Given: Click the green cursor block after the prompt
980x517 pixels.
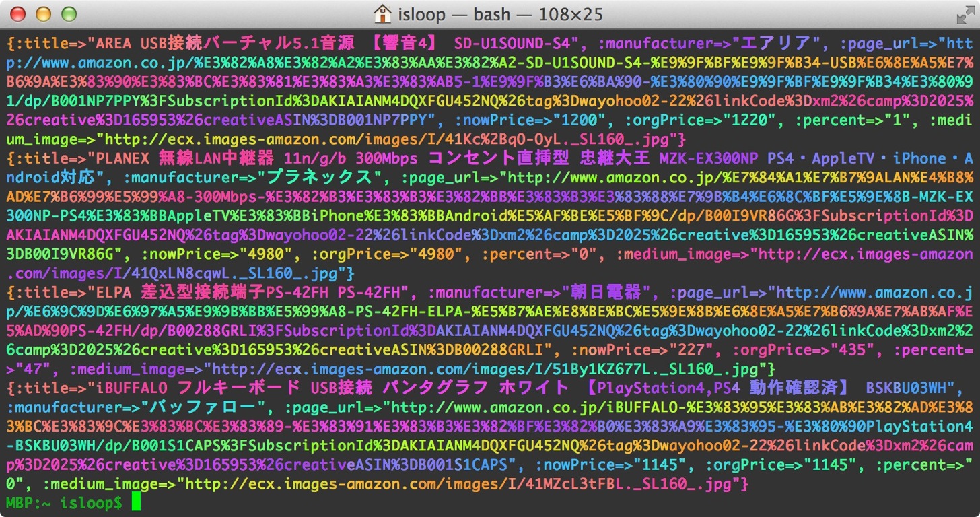Looking at the screenshot, I should coord(136,503).
